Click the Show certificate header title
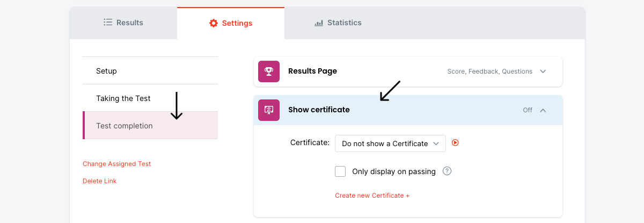 [x=319, y=110]
